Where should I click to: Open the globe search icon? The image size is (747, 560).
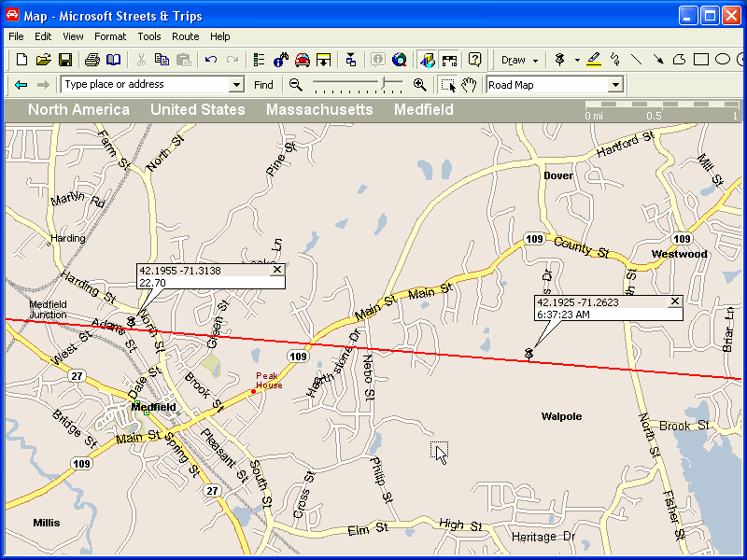(x=400, y=60)
